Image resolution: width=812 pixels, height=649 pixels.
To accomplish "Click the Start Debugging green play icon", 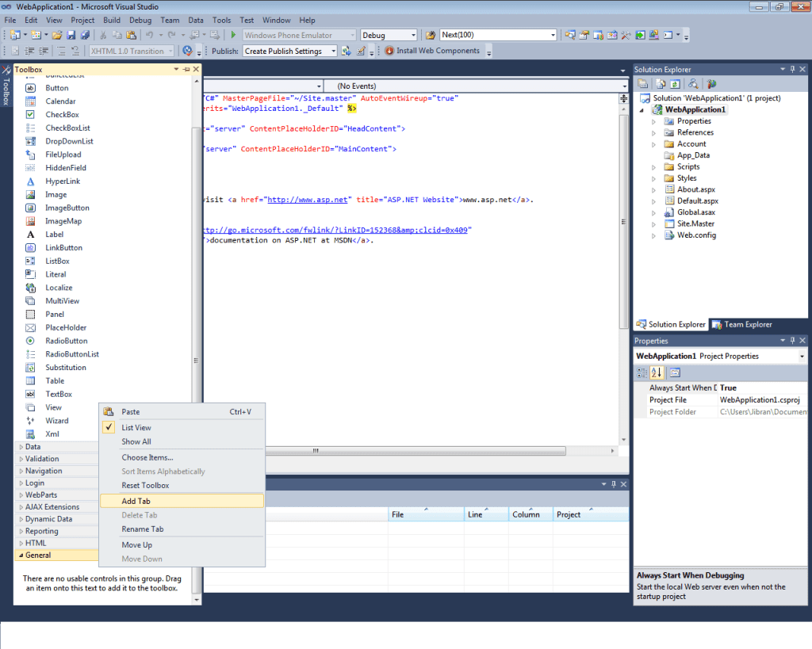I will 233,35.
